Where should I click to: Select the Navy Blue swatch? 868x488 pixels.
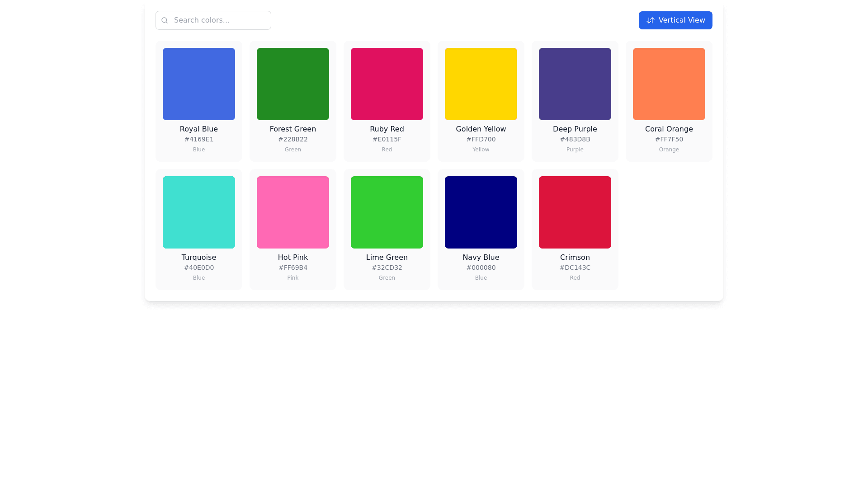[481, 212]
